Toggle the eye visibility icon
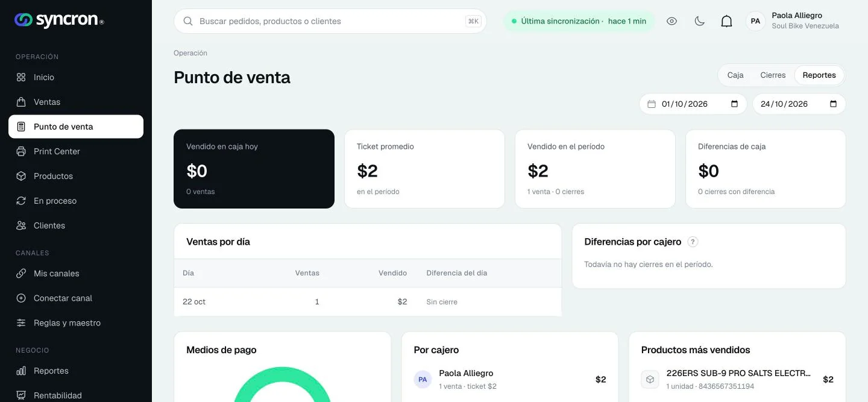This screenshot has width=868, height=402. point(672,21)
